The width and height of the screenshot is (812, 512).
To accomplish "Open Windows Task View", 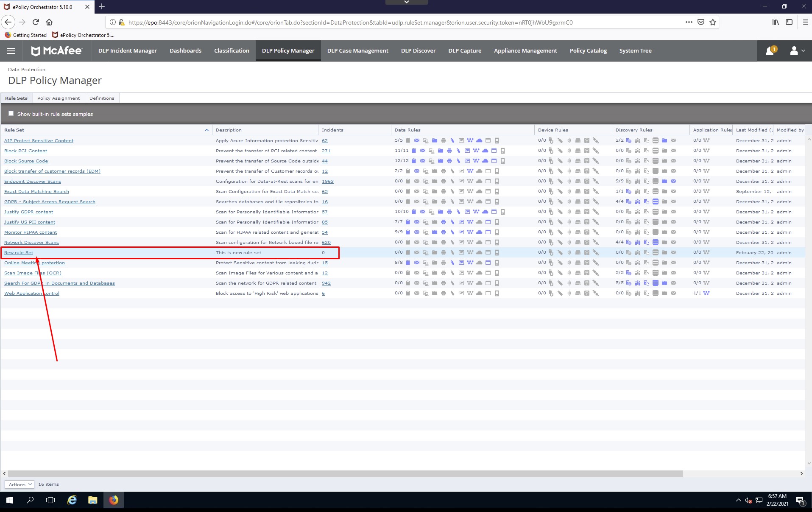I will 50,500.
